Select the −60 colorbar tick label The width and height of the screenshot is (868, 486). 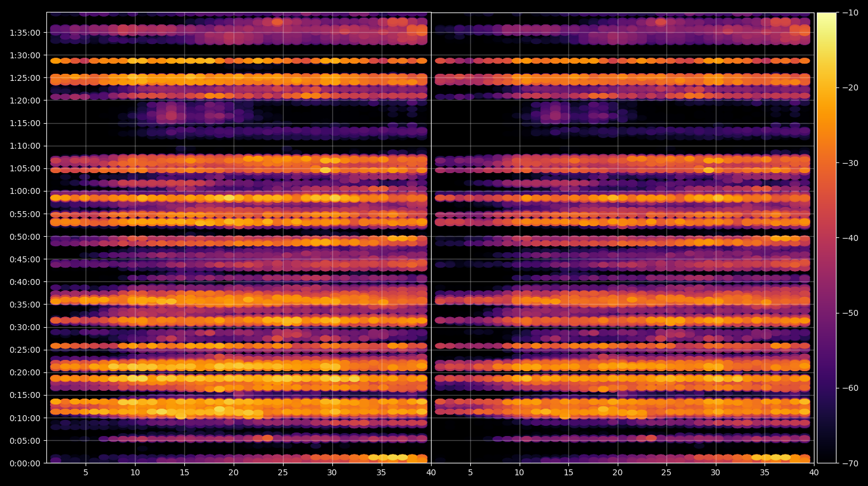pyautogui.click(x=851, y=388)
